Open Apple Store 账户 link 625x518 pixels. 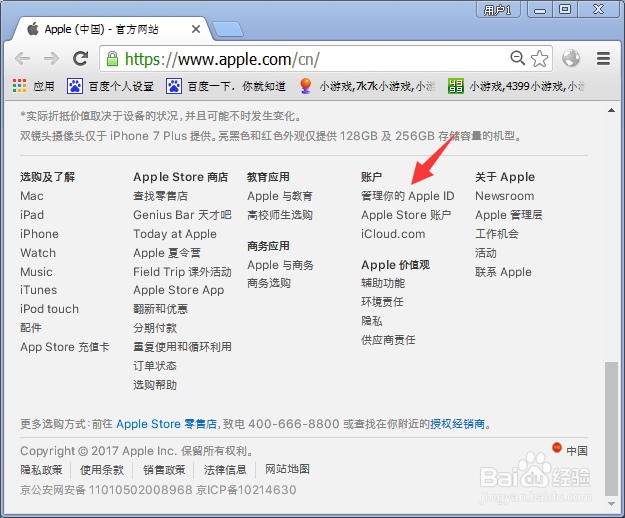point(406,215)
